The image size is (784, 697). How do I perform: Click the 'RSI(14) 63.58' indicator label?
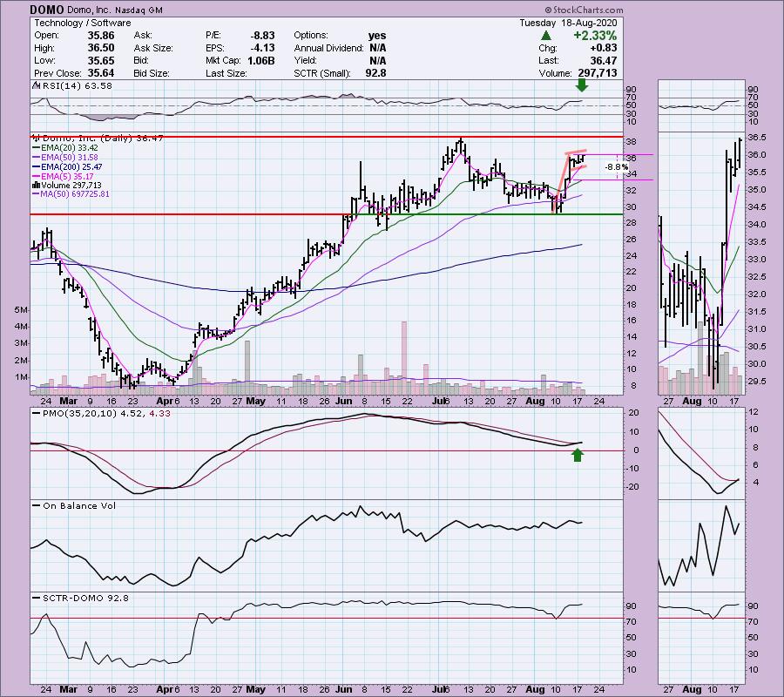click(78, 86)
